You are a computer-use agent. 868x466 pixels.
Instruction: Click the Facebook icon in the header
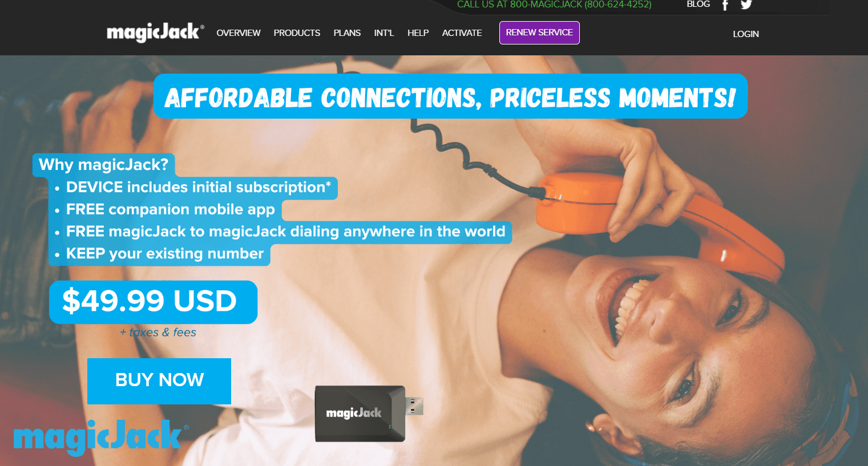click(725, 5)
